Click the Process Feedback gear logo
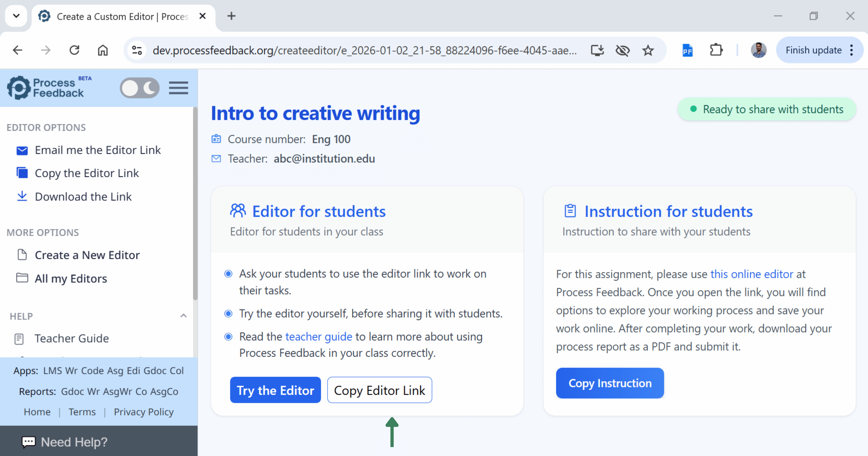 point(19,88)
